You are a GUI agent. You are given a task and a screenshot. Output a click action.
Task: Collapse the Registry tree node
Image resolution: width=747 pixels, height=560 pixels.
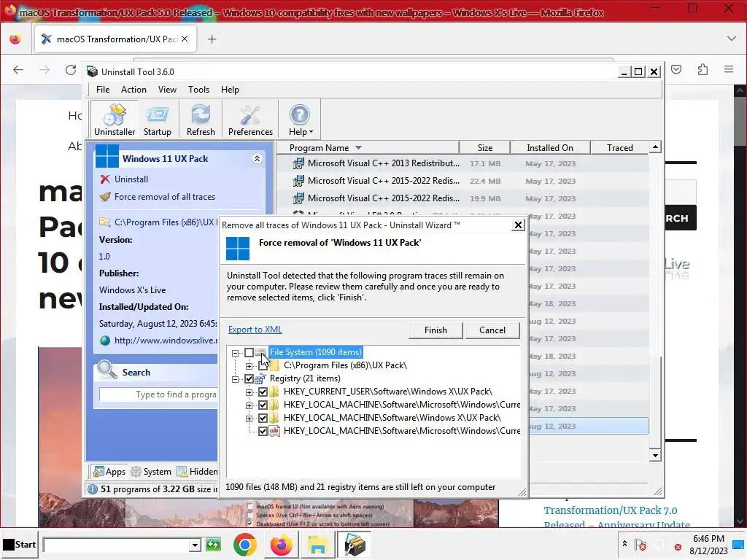[235, 379]
